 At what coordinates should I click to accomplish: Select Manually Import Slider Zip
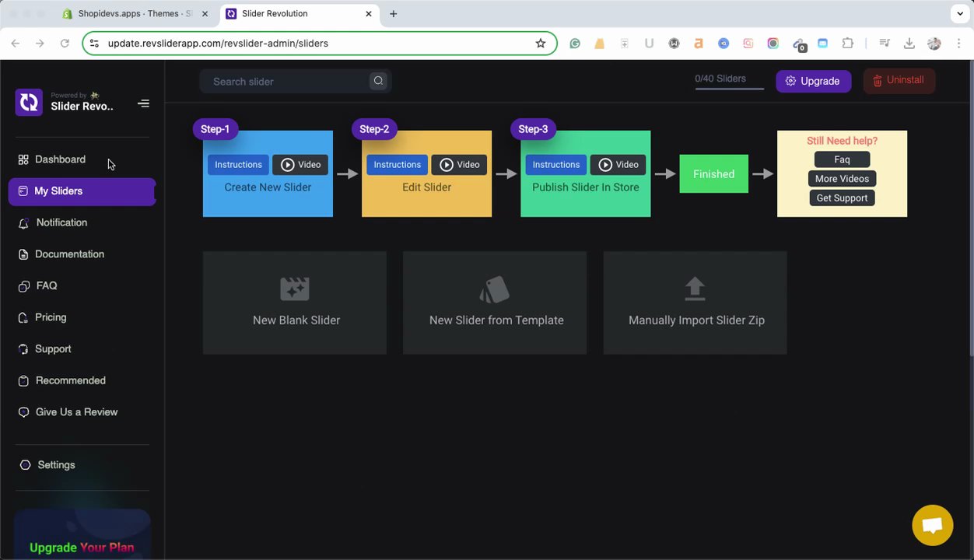coord(695,303)
